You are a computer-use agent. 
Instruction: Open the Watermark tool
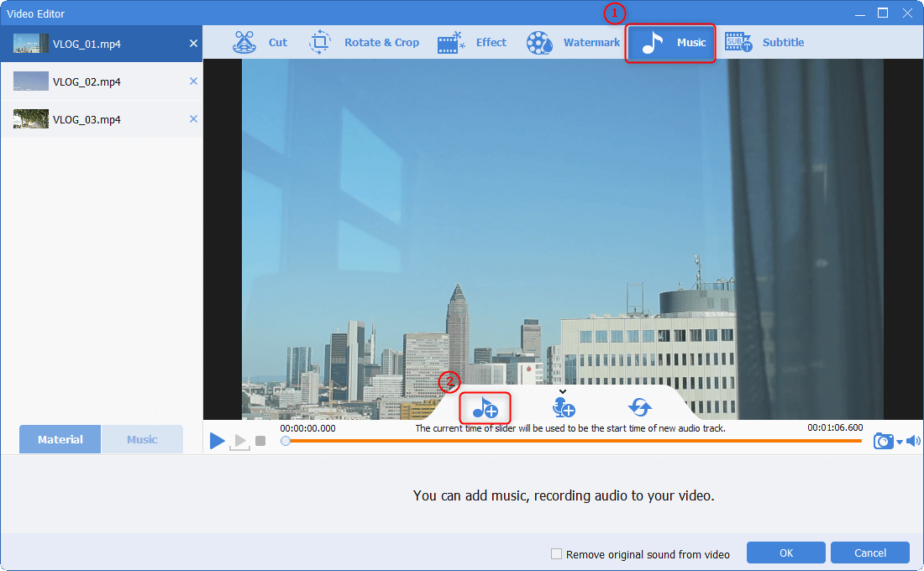[x=574, y=43]
